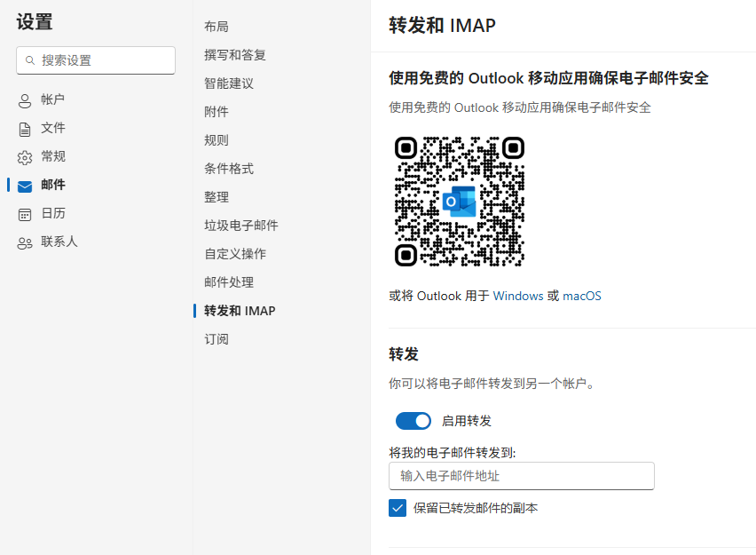Image resolution: width=756 pixels, height=555 pixels.
Task: Open 条件格式 settings page
Action: point(229,169)
